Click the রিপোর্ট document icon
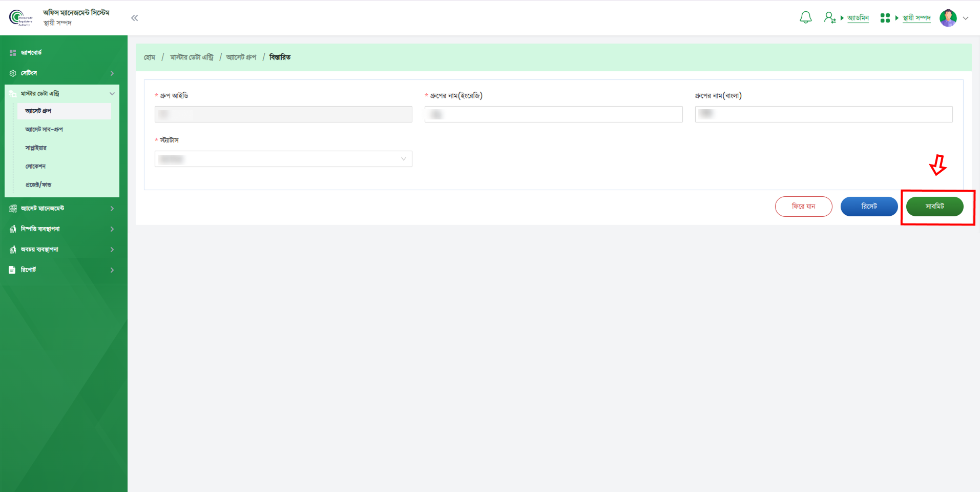Viewport: 980px width, 492px height. [12, 270]
